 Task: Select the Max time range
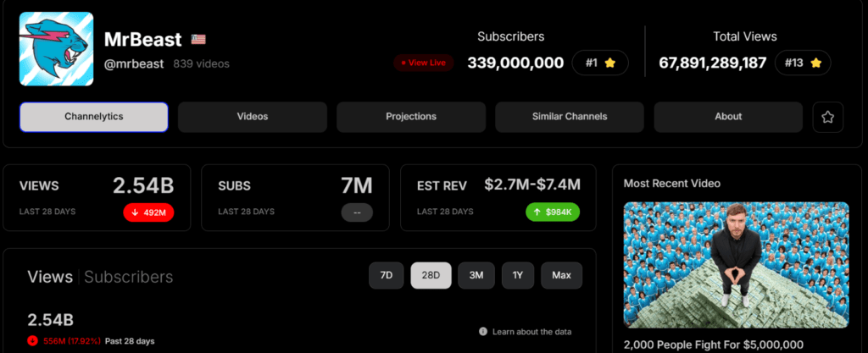(x=561, y=275)
